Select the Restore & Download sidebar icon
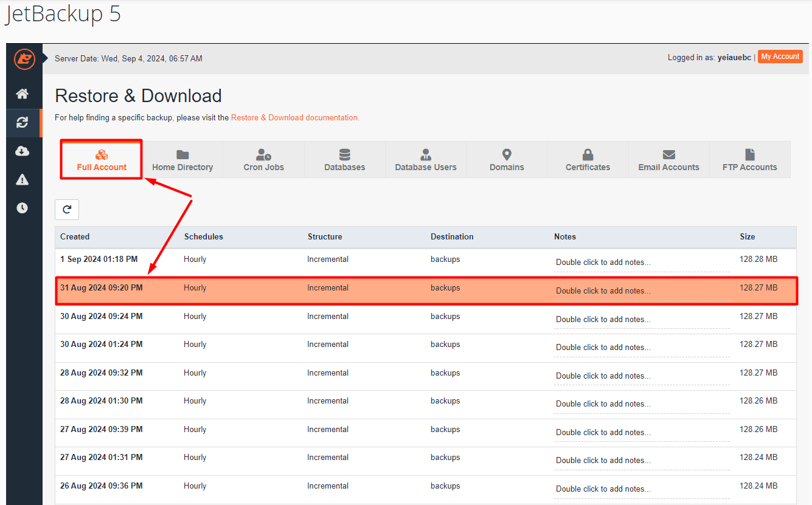 pyautogui.click(x=23, y=123)
